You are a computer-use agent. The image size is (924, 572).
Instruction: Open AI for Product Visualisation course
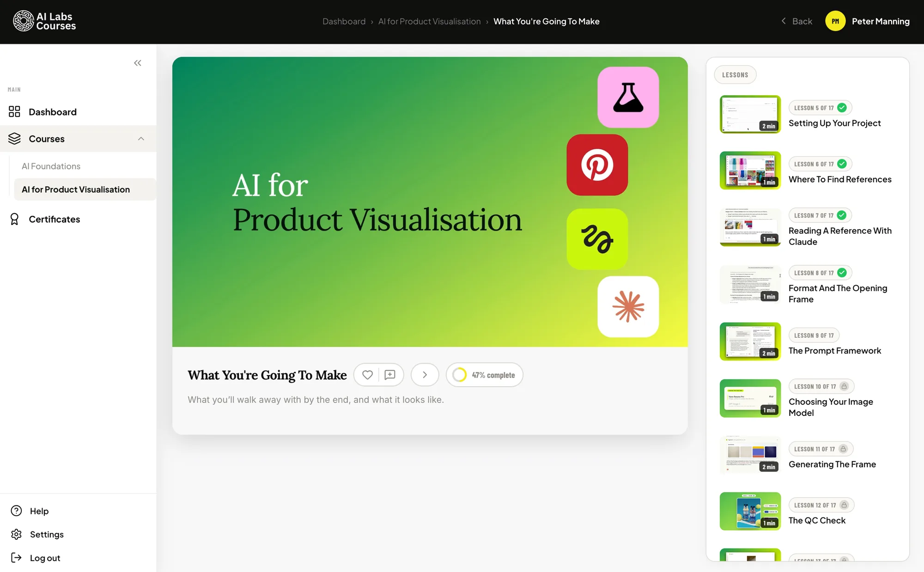[85, 189]
